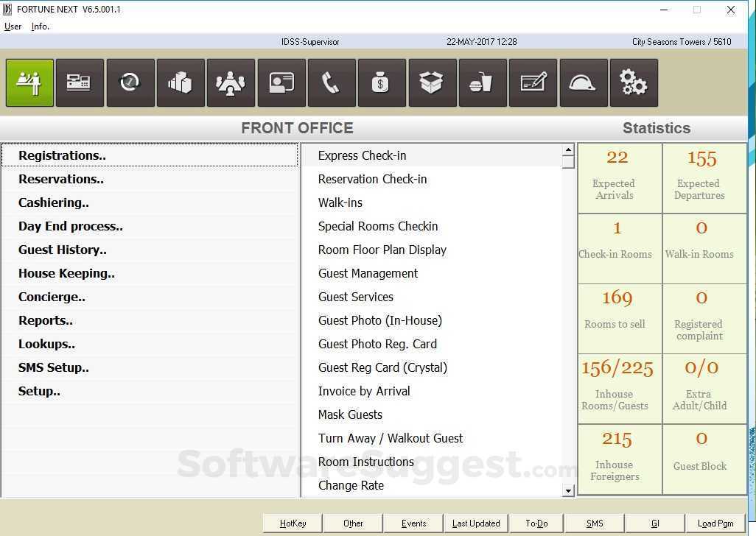Image resolution: width=756 pixels, height=536 pixels.
Task: Open the Info menu
Action: coord(40,27)
